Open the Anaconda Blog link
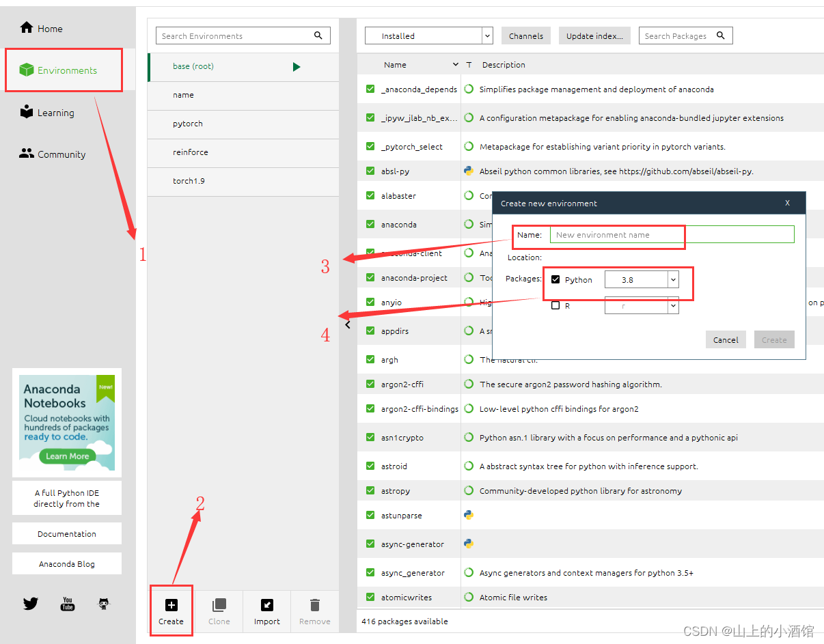 tap(67, 563)
